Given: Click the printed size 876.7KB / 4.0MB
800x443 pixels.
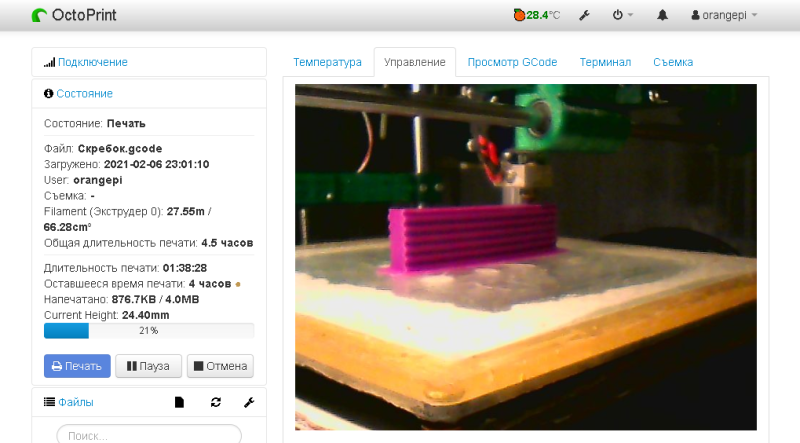Looking at the screenshot, I should [155, 300].
